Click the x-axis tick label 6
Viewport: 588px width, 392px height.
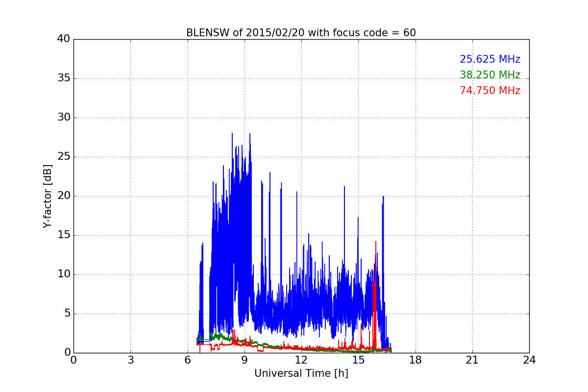[x=187, y=360]
